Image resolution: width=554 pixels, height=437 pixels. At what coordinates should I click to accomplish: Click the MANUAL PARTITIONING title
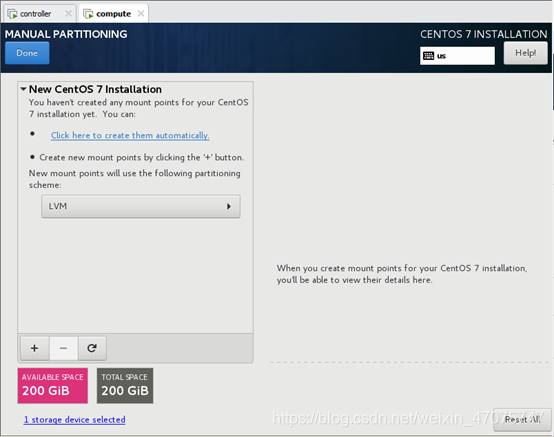[x=66, y=34]
